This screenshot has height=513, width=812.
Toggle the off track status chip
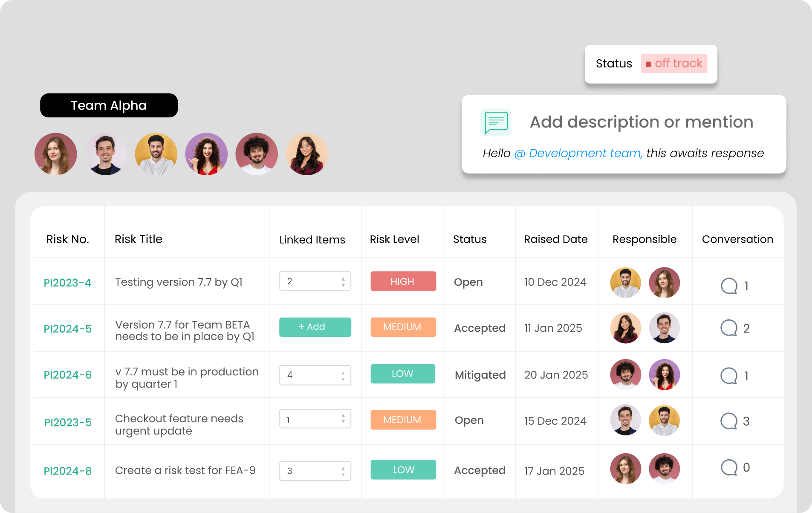(x=674, y=63)
